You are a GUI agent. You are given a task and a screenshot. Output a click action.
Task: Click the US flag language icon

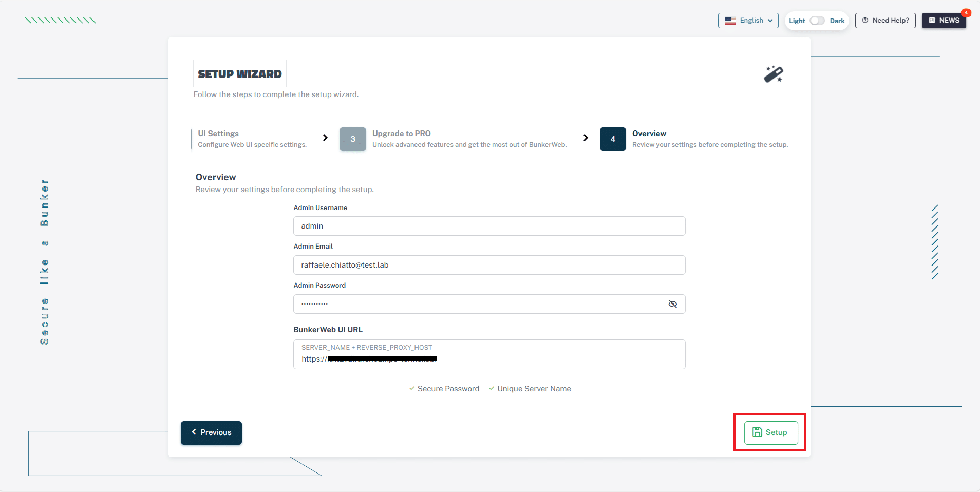[730, 21]
